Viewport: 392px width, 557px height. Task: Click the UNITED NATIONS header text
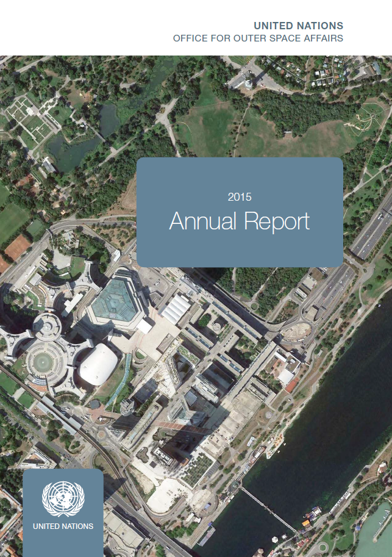coord(298,26)
